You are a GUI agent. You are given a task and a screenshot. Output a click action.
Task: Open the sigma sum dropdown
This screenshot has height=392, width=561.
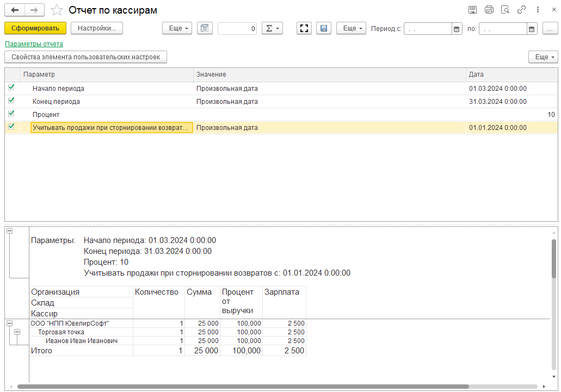click(272, 28)
